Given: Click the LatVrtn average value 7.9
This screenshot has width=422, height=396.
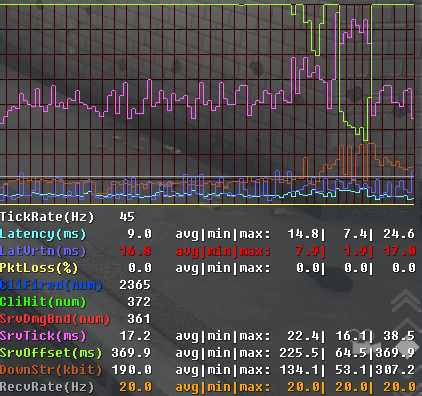Looking at the screenshot, I should tap(308, 251).
